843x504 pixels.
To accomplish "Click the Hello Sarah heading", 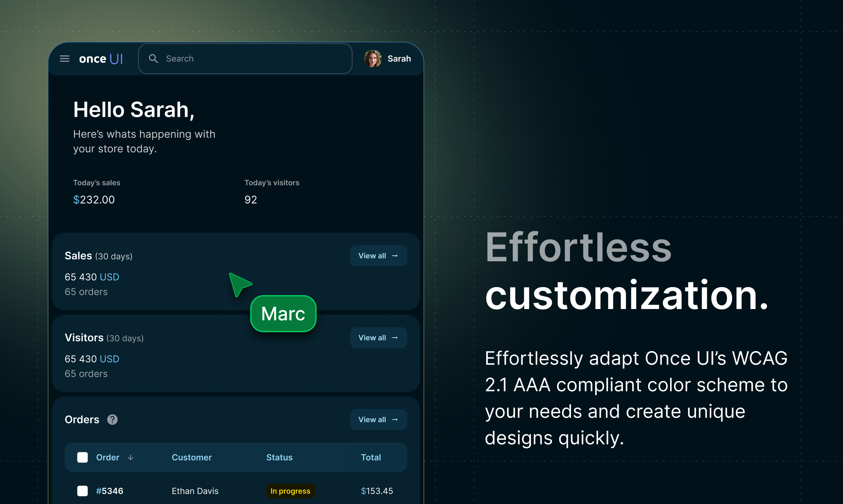I will pyautogui.click(x=134, y=110).
